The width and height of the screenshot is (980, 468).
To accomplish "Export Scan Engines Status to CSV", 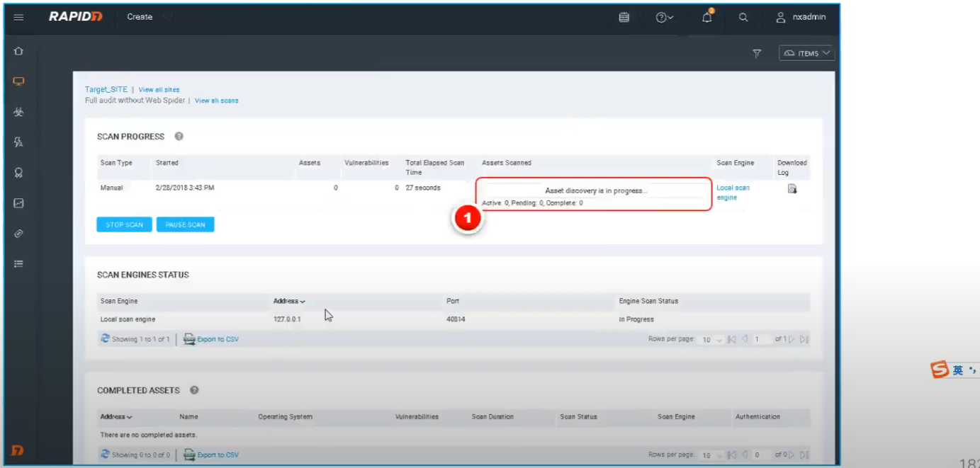I will coord(211,339).
